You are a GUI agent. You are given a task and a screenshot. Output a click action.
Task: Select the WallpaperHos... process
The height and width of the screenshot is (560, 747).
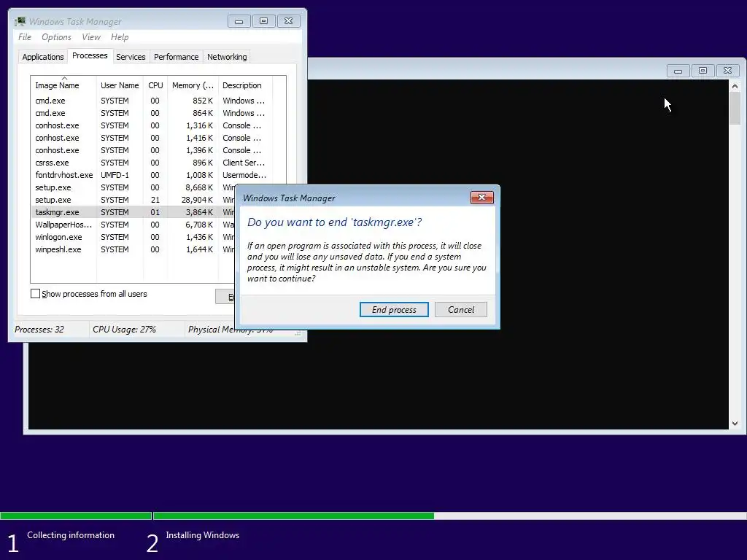pos(133,225)
